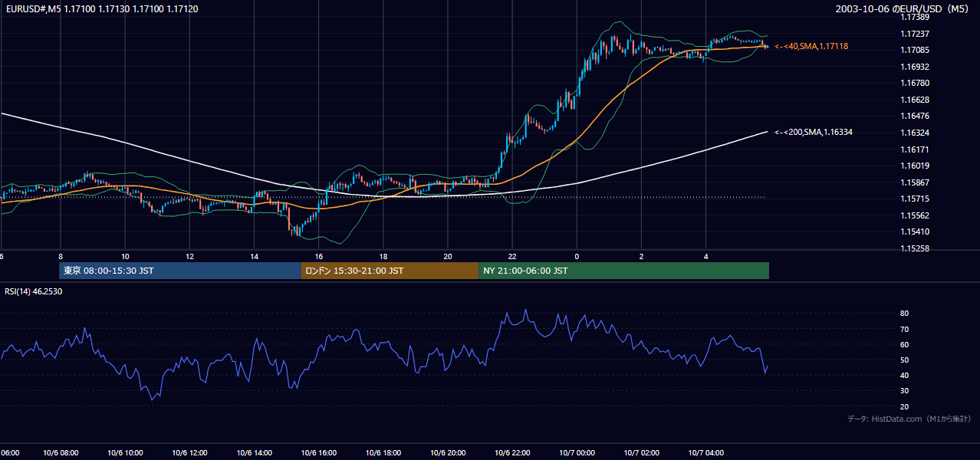This screenshot has width=980, height=460.
Task: Click the 10/6 16:00 time axis label
Action: pyautogui.click(x=318, y=453)
